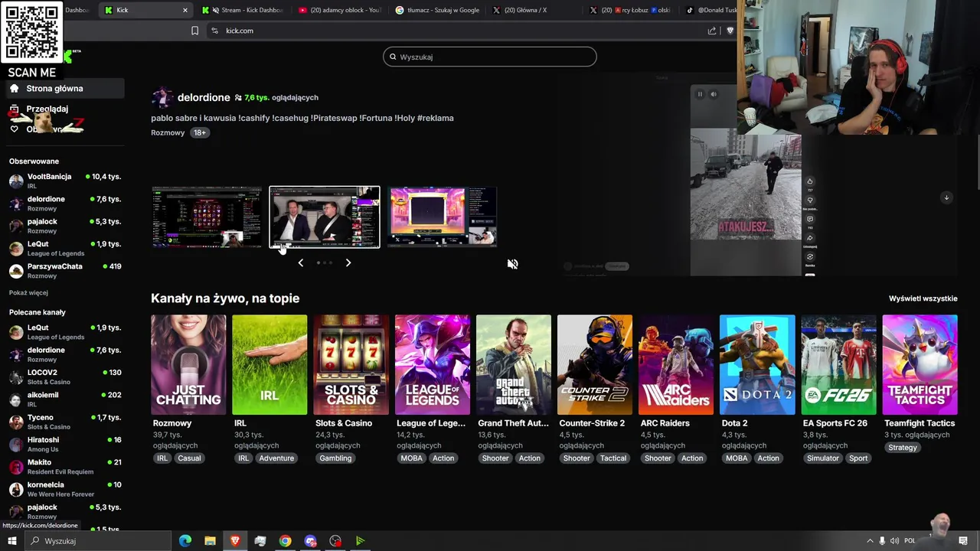Open the Teamfight Tactics category card

[x=920, y=364]
